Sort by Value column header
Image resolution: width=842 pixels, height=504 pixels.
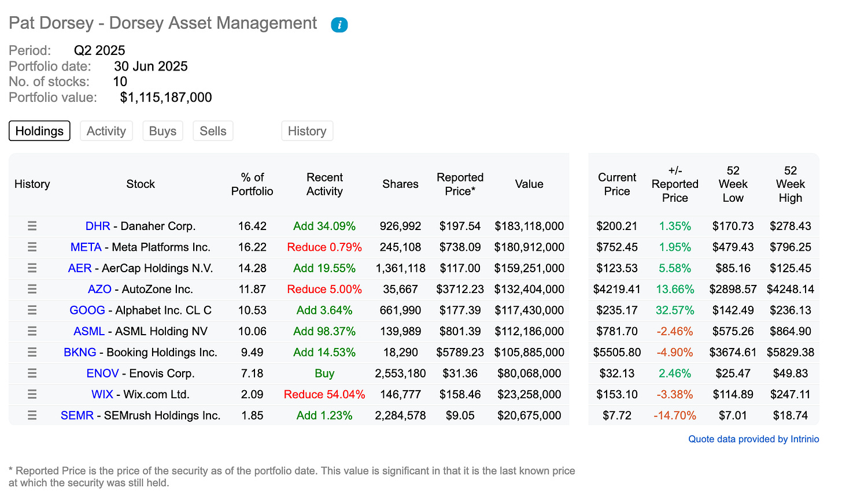529,184
